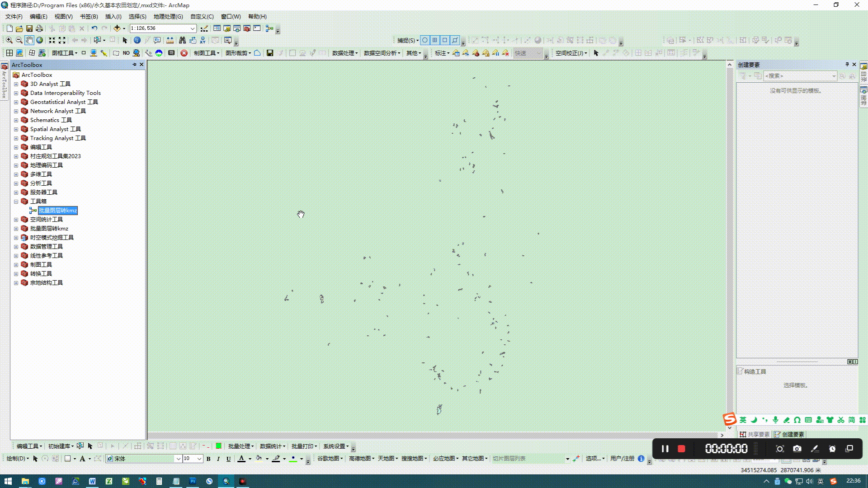Open the map scale dropdown showing 1:126,536
Screen dimensions: 868x488
tap(193, 28)
